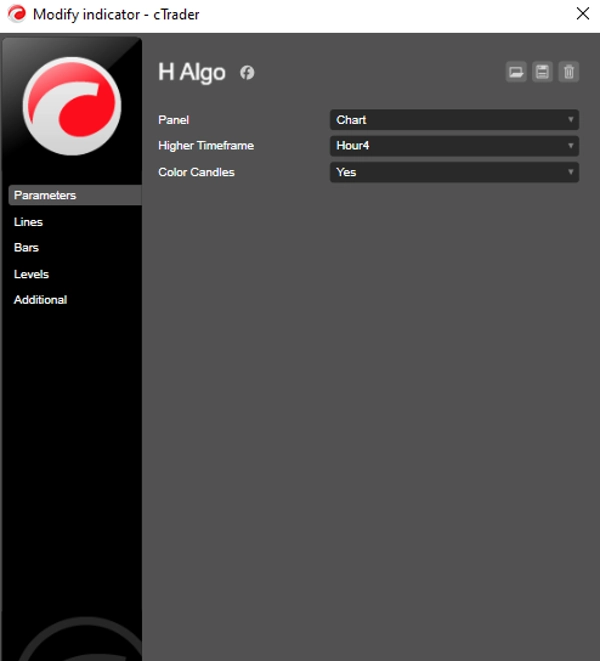Click the cTrader icon in title bar
The image size is (600, 661).
point(16,14)
